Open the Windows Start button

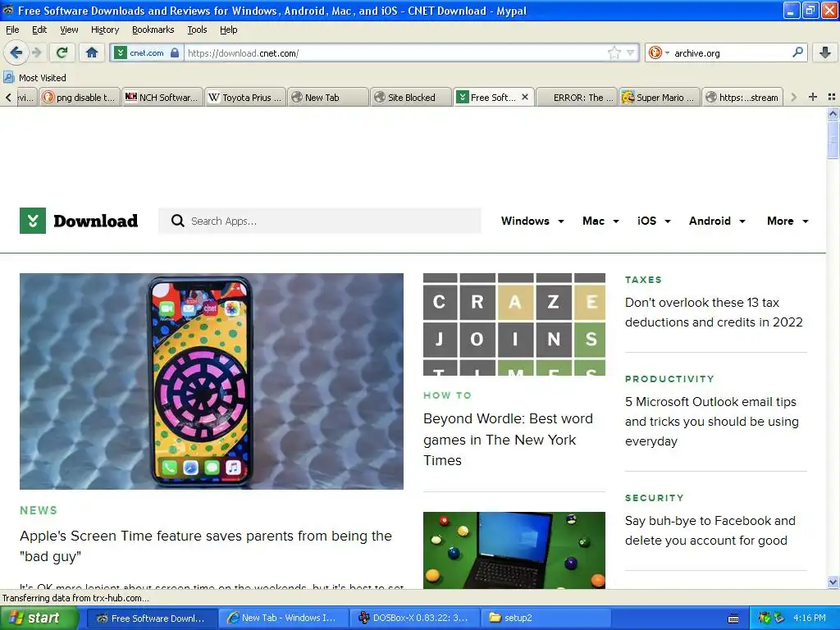click(39, 618)
